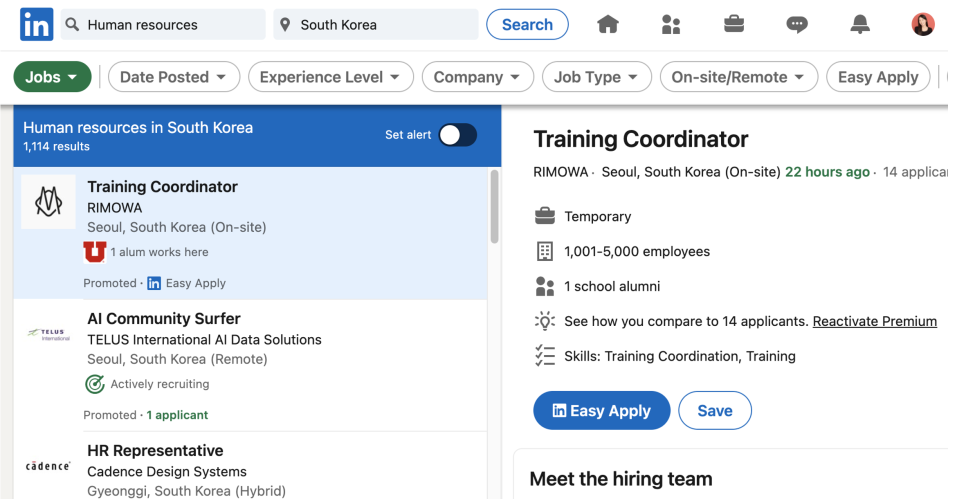Open the profile avatar menu
The width and height of the screenshot is (966, 499).
pos(923,25)
